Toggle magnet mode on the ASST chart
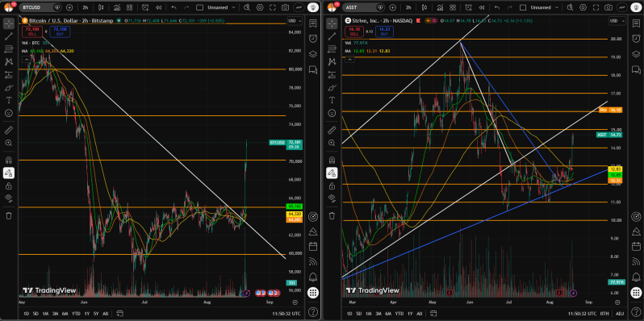Image resolution: width=644 pixels, height=321 pixels. (x=332, y=160)
